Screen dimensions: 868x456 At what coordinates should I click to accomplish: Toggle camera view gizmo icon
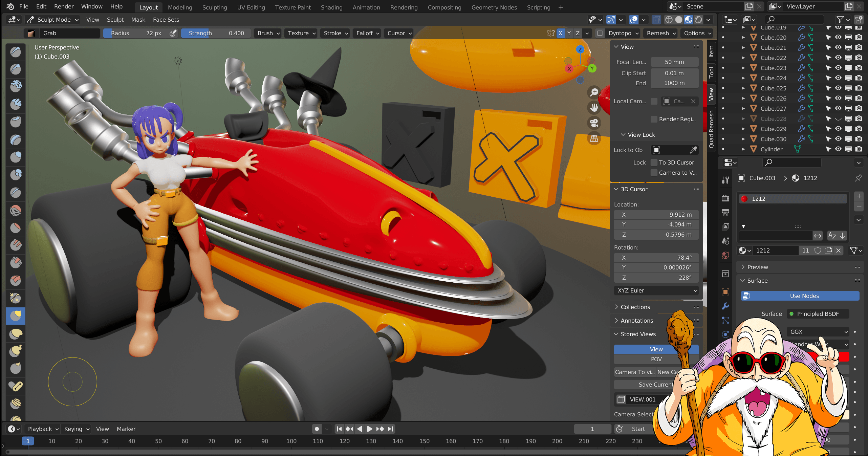pos(594,123)
